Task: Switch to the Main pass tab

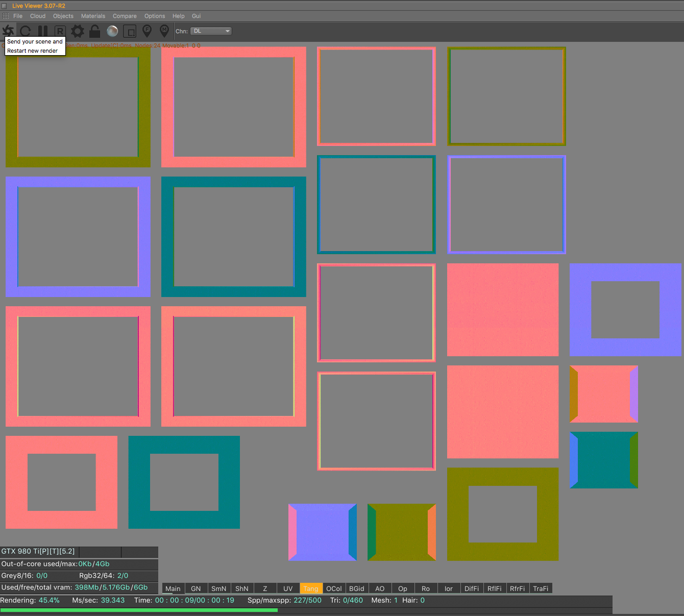Action: coord(173,588)
